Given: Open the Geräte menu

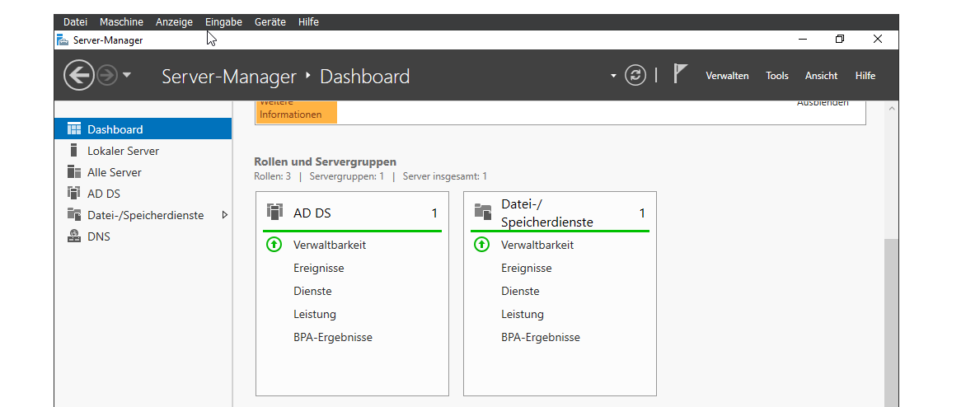Looking at the screenshot, I should coord(270,22).
